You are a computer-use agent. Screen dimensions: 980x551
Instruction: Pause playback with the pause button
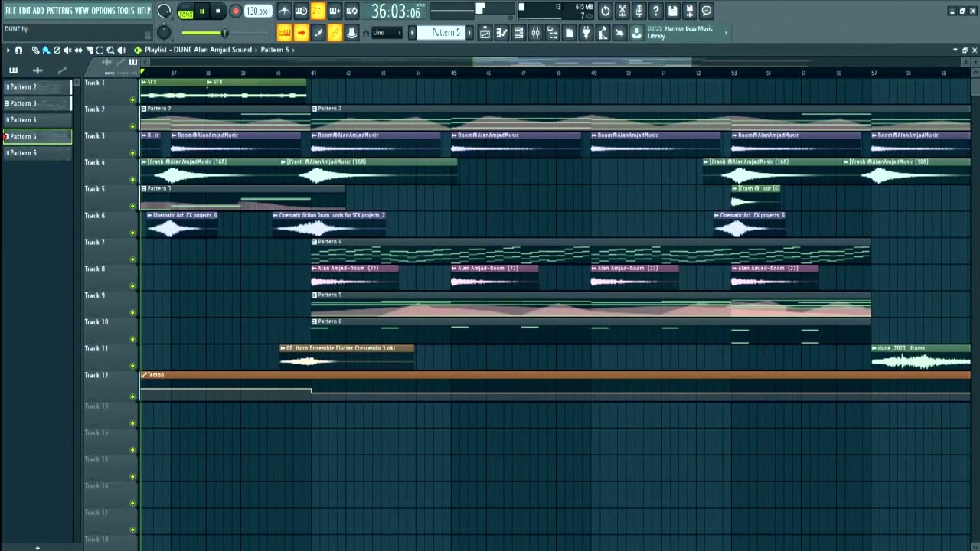click(201, 11)
